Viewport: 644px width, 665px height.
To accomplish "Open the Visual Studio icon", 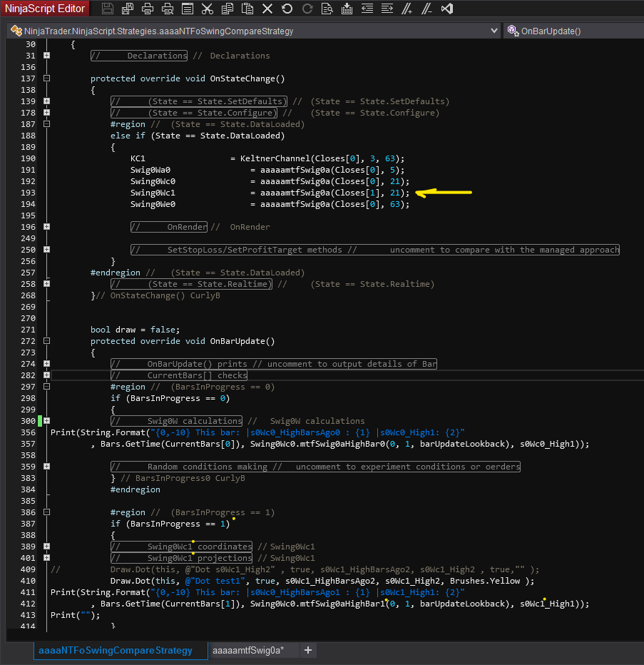I will tap(446, 9).
